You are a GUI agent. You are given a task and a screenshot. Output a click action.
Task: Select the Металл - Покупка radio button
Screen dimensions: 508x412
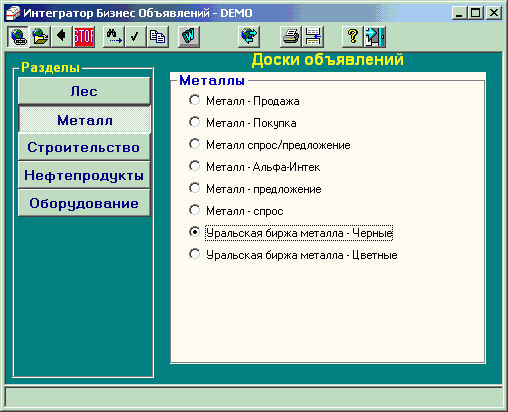[x=194, y=122]
